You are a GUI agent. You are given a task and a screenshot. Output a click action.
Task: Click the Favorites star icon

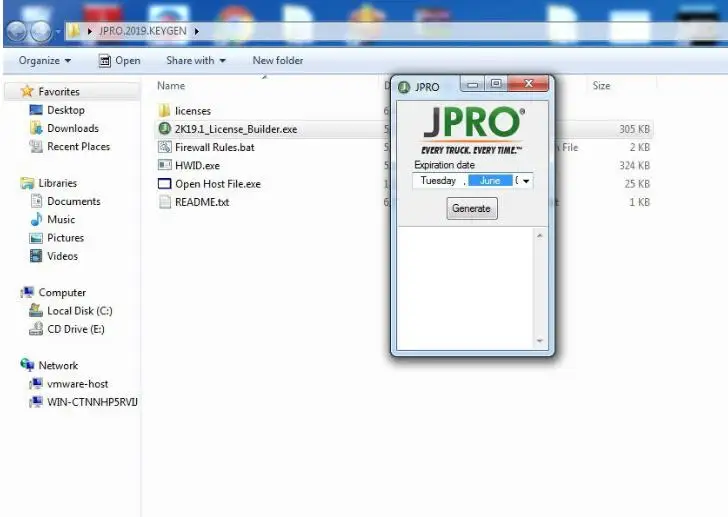click(x=27, y=91)
